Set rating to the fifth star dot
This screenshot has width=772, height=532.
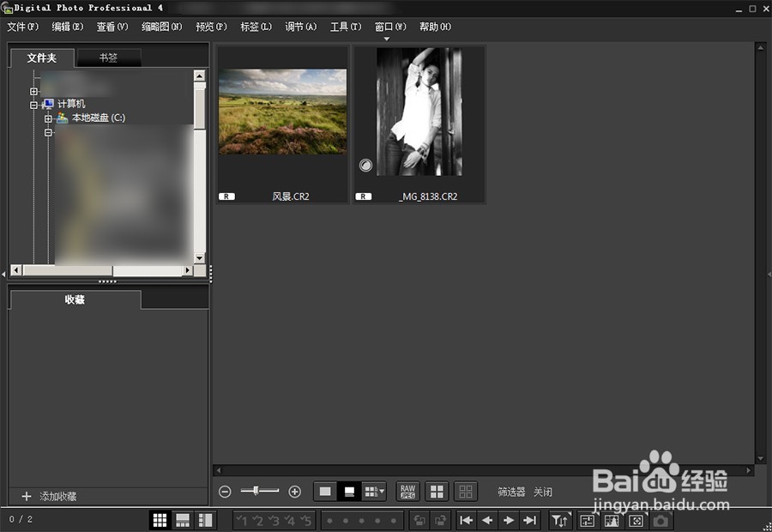394,521
